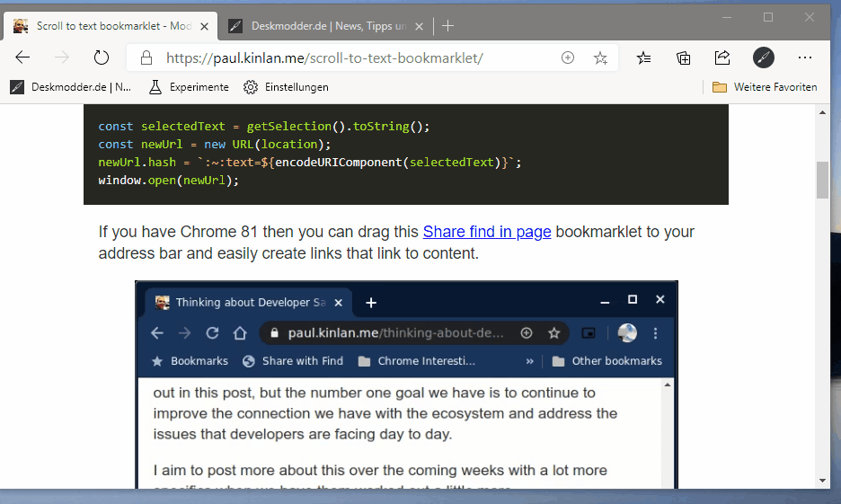Viewport: 841px width, 504px height.
Task: Maximize the Edge browser window
Action: coord(768,18)
